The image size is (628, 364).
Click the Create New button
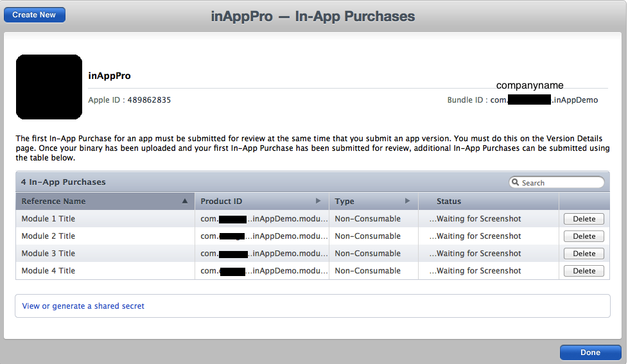[x=35, y=15]
